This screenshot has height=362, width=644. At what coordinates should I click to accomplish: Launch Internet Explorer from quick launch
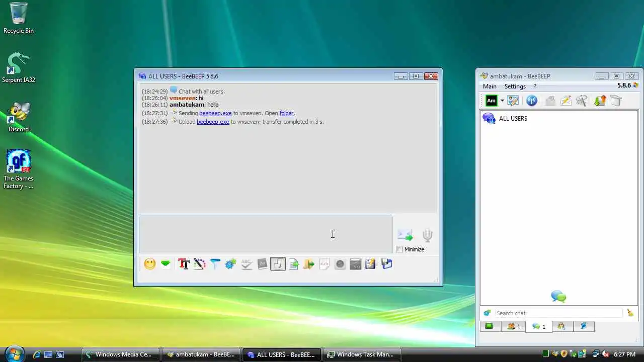point(37,354)
